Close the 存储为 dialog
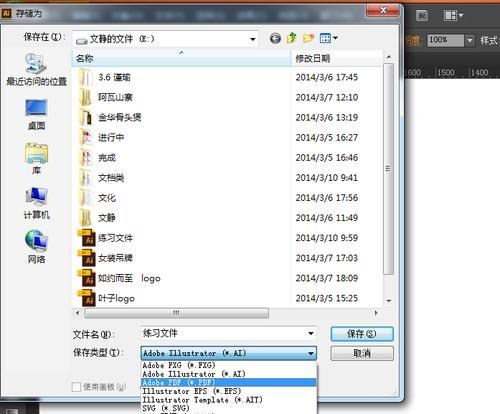Screen dimensions: 500x414 pyautogui.click(x=383, y=10)
